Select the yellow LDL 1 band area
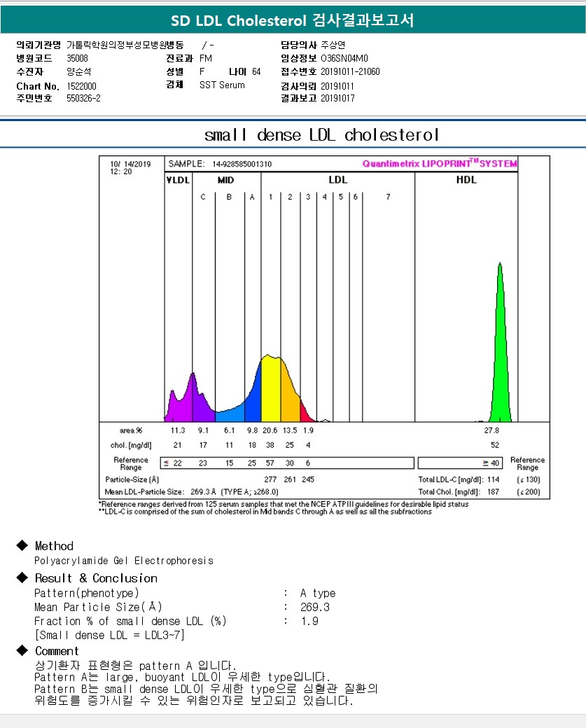 (271, 392)
